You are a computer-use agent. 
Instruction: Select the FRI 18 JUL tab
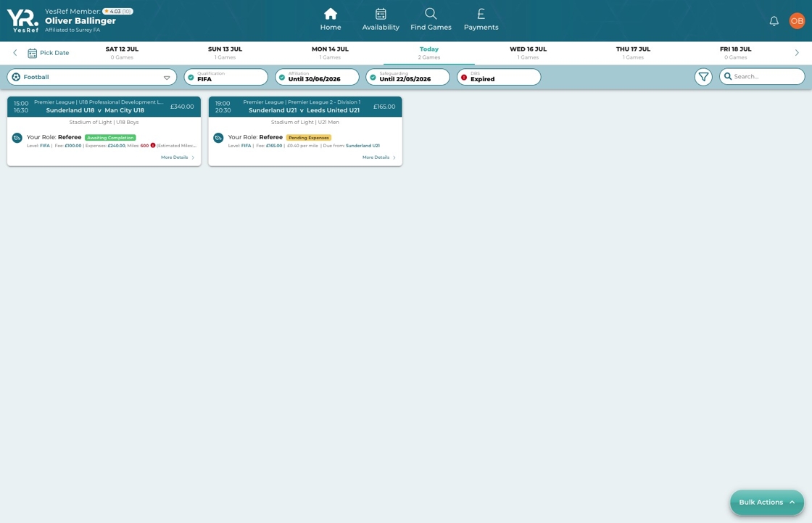click(735, 52)
